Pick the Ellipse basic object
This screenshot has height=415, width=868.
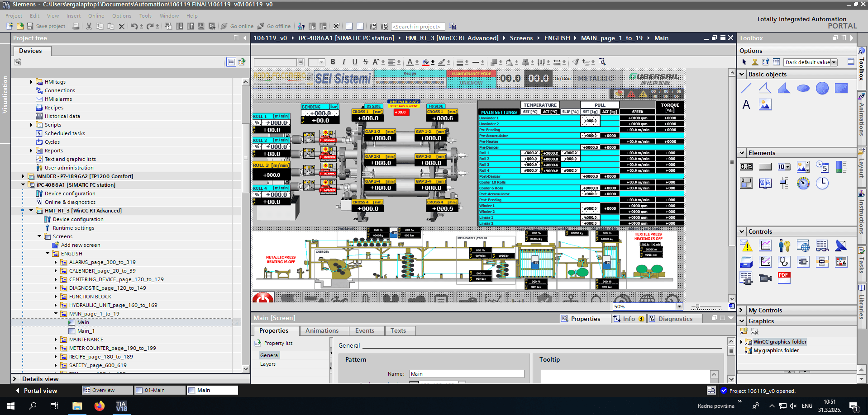803,88
